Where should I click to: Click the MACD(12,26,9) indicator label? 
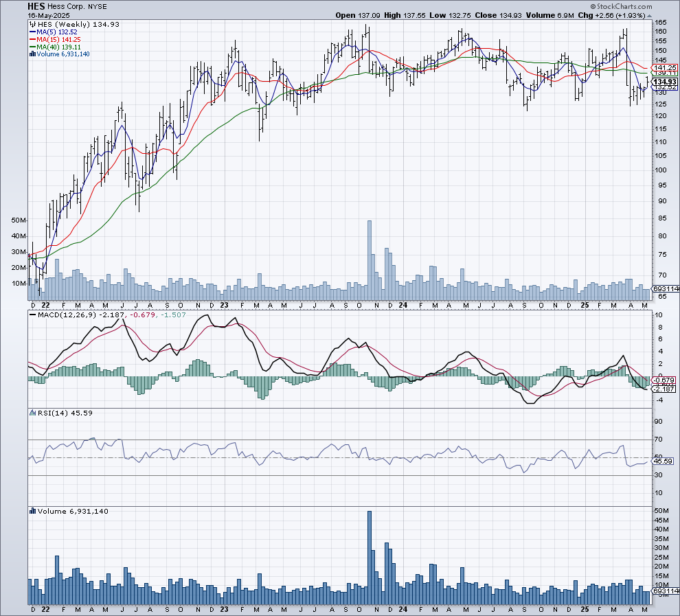pyautogui.click(x=67, y=315)
